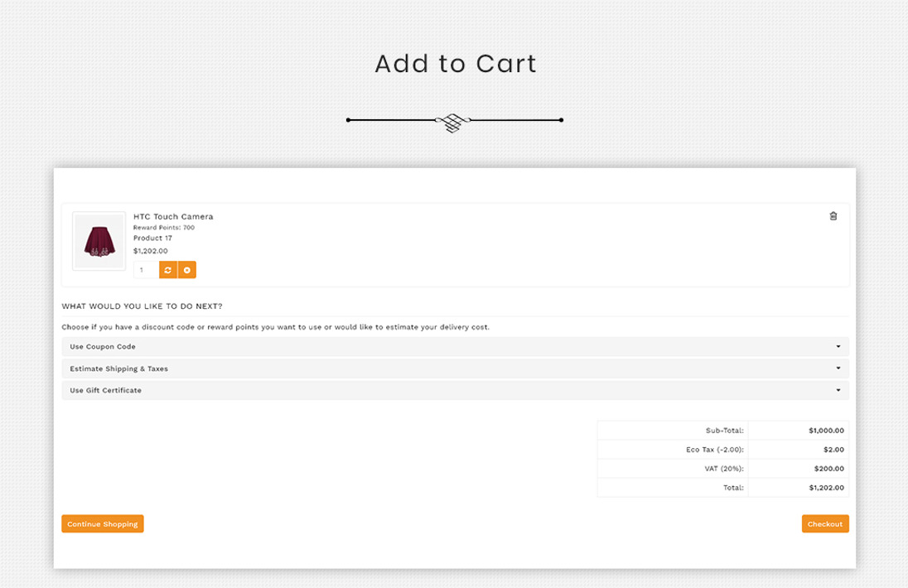Screen dimensions: 908x588
Task: Expand the Use Coupon Code panel label
Action: tap(103, 347)
